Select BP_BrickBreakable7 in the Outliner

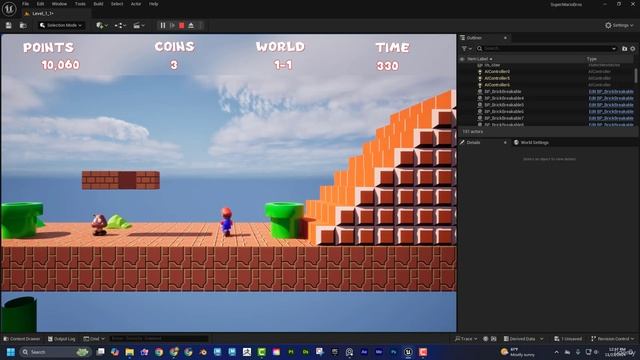coord(504,118)
